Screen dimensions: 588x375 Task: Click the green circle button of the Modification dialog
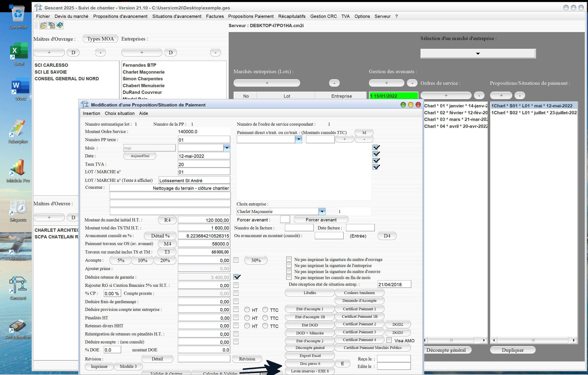click(403, 105)
